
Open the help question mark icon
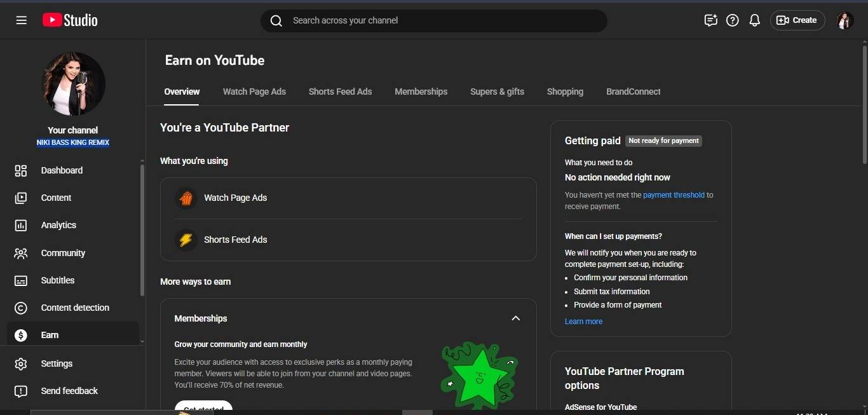pos(733,20)
